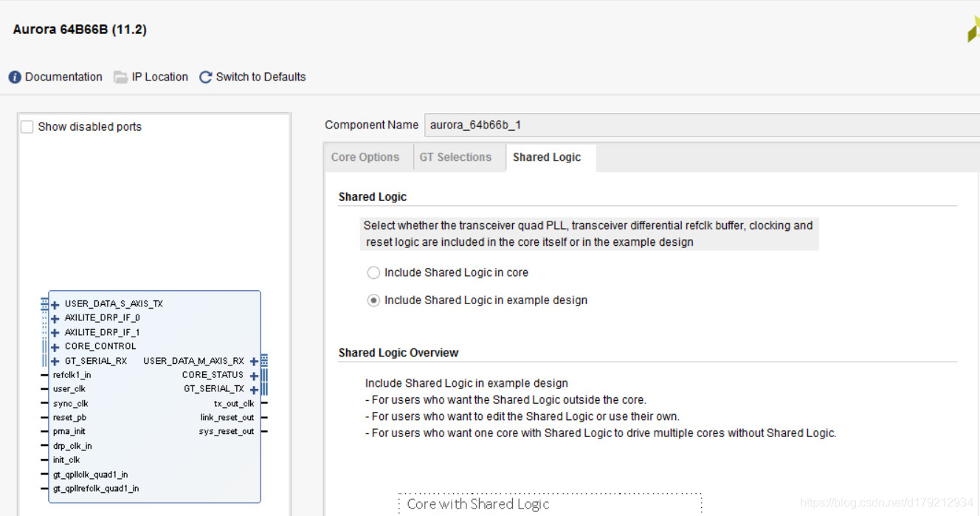Expand AXILITE_DRP_IF_1 interface port
The height and width of the screenshot is (516, 980).
(55, 333)
